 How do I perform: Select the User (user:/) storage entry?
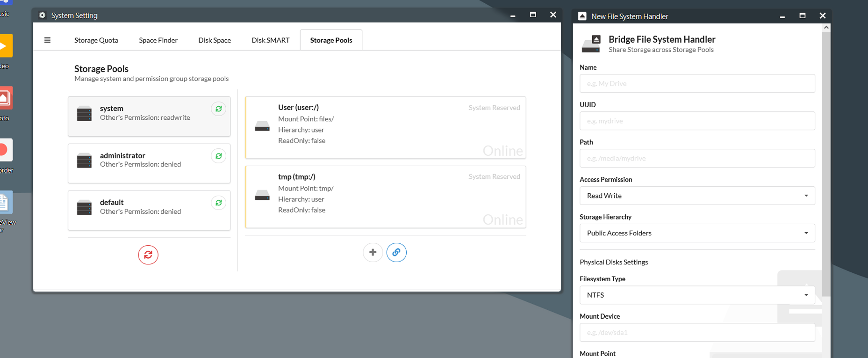tap(385, 127)
